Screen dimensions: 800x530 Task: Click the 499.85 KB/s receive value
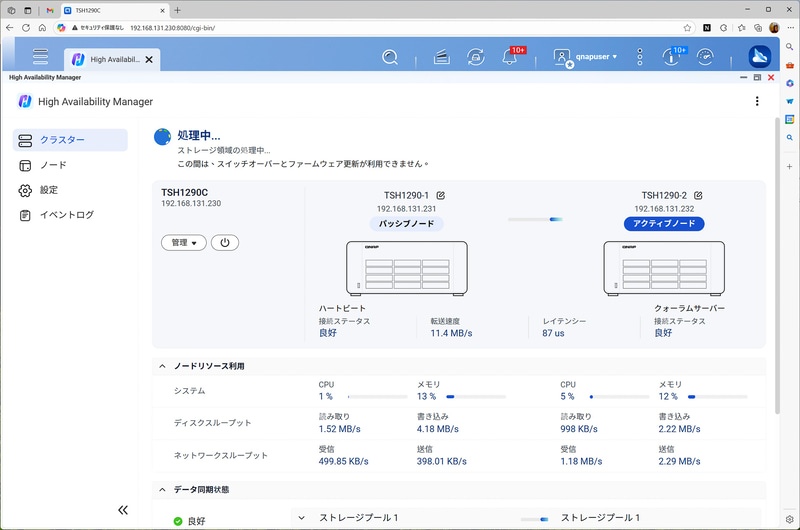pos(343,461)
